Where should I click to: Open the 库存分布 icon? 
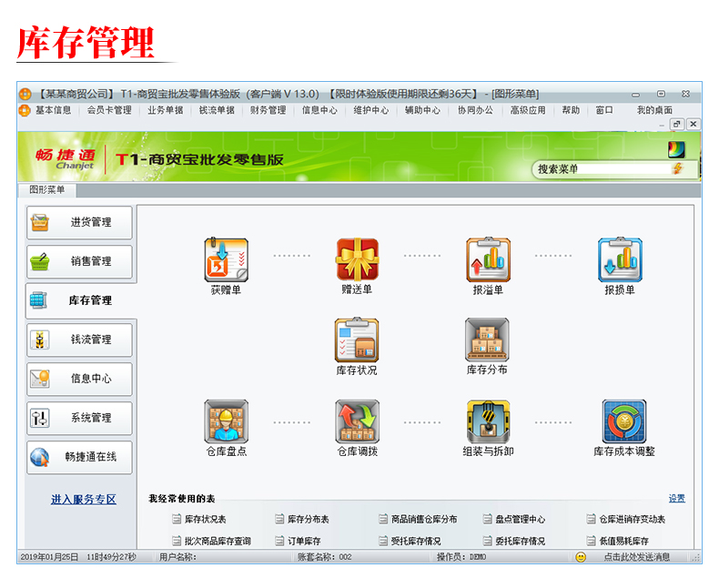pyautogui.click(x=487, y=340)
